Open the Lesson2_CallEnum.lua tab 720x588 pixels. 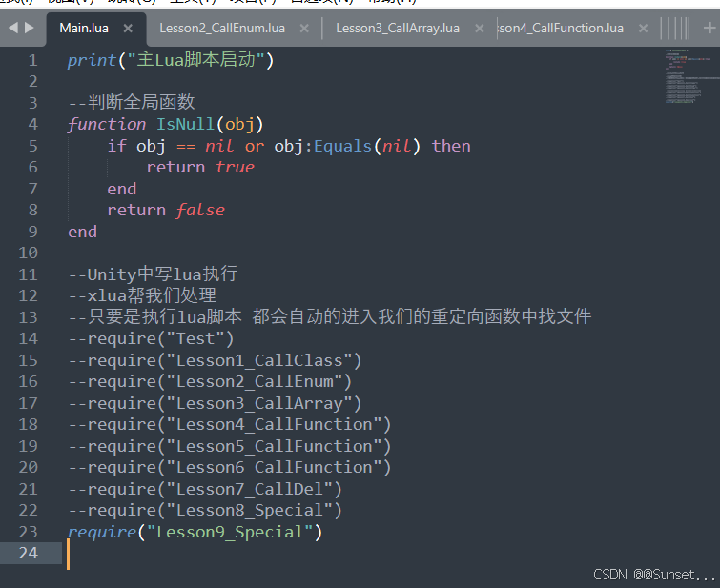click(222, 29)
